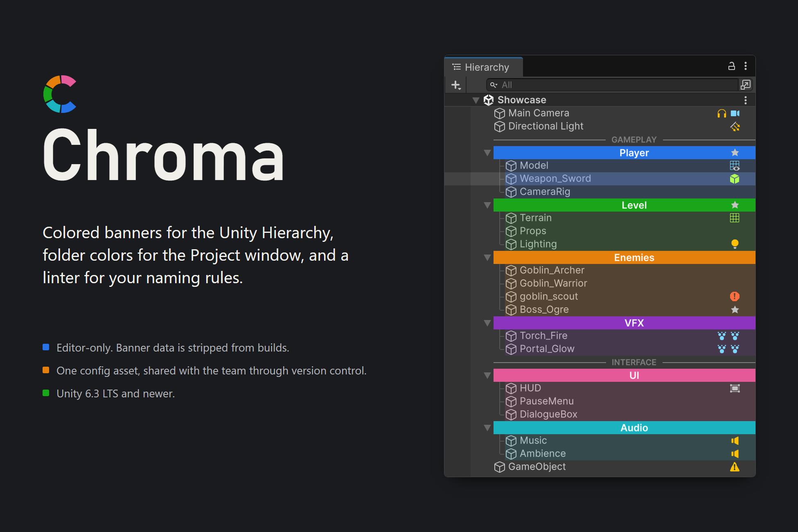798x532 pixels.
Task: Click the light icon on Directional Light
Action: coord(735,126)
